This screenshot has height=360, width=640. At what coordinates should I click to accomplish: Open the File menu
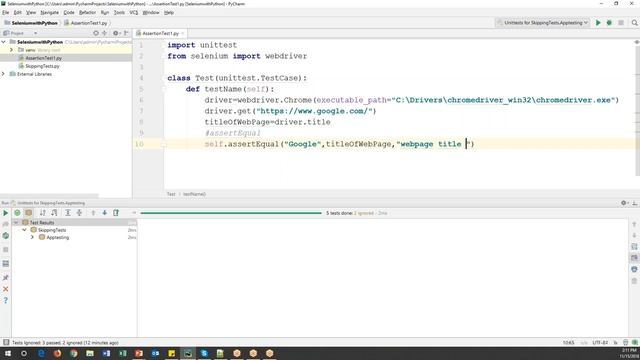click(5, 13)
